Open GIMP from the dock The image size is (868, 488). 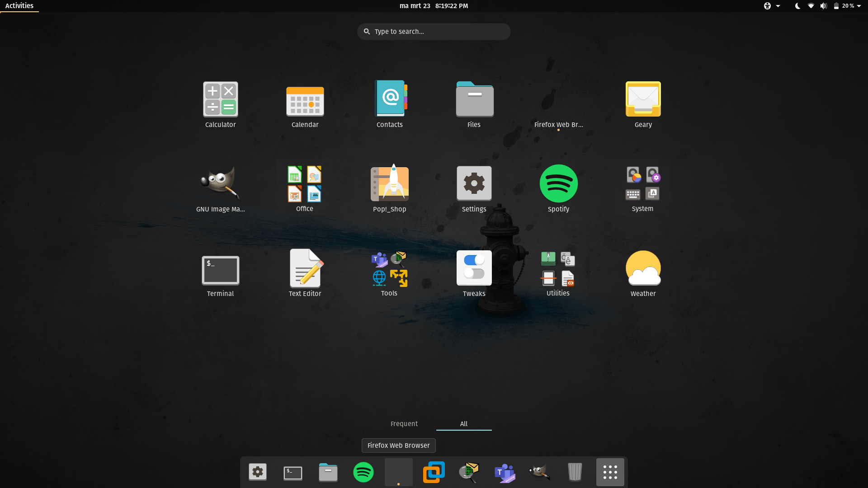540,472
